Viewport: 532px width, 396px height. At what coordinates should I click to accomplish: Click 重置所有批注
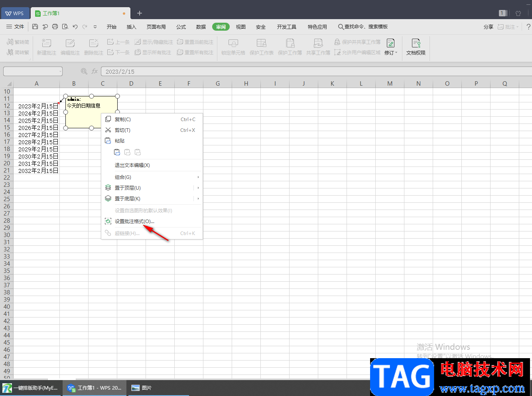[195, 52]
